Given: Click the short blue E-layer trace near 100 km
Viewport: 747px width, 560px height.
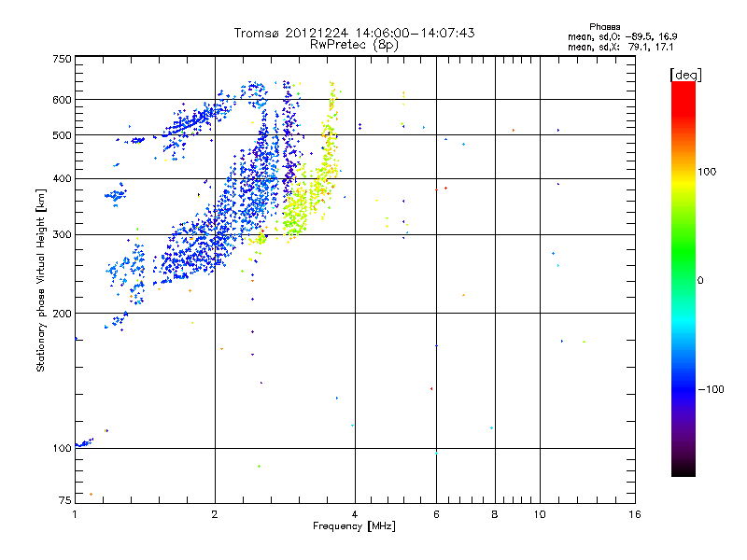Looking at the screenshot, I should [84, 443].
